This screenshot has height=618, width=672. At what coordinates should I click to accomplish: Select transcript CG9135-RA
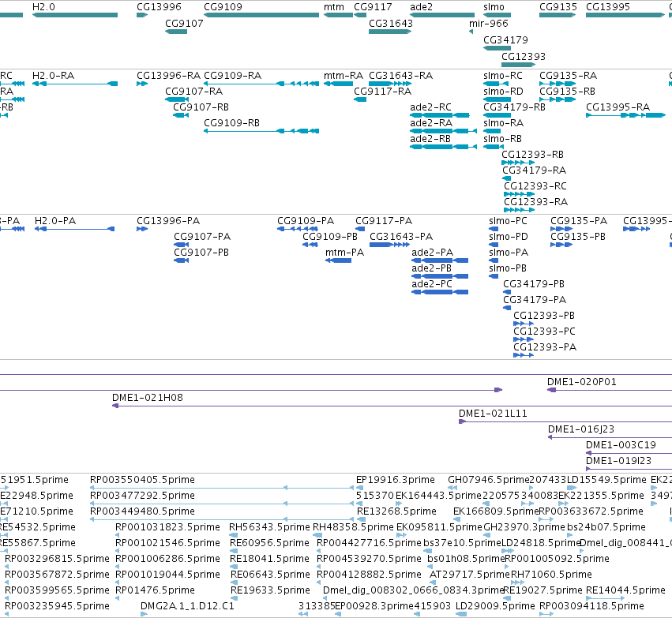557,84
